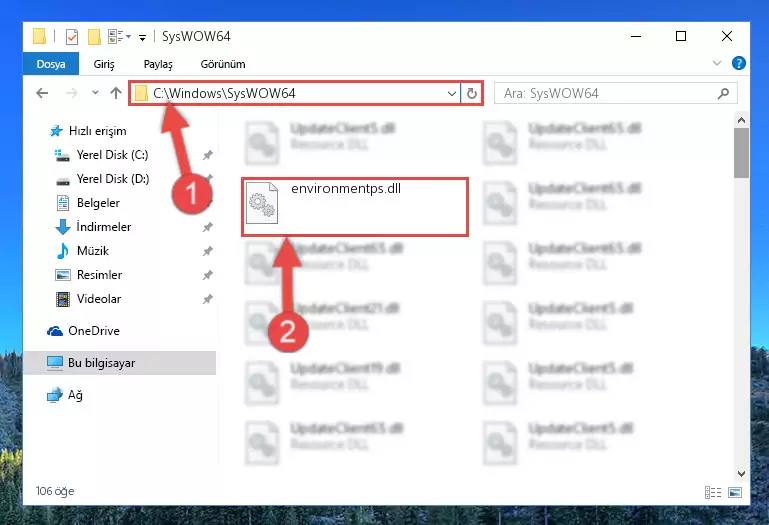Click the title bar folder icon
The width and height of the screenshot is (769, 525).
point(39,36)
